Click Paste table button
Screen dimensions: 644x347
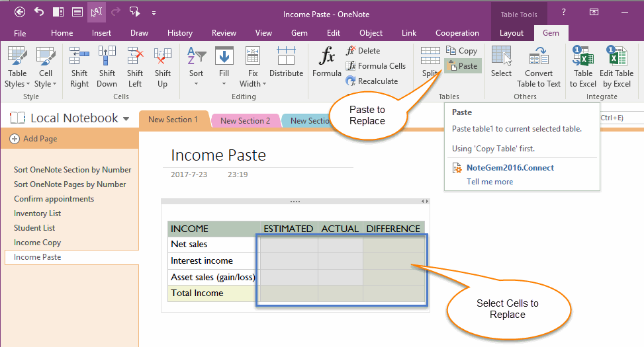(463, 65)
